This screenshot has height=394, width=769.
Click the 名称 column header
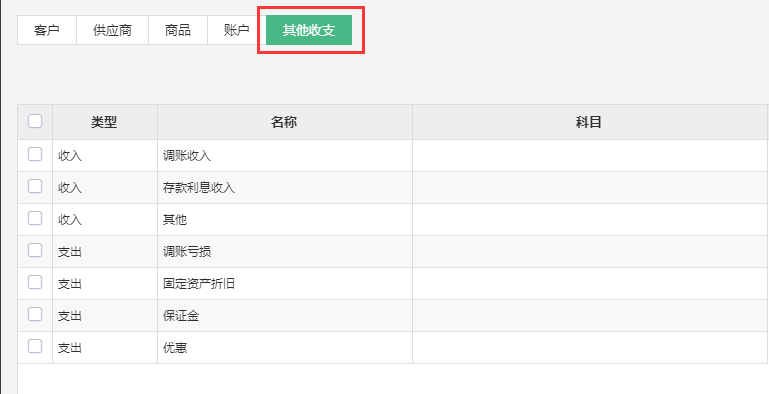pyautogui.click(x=284, y=122)
